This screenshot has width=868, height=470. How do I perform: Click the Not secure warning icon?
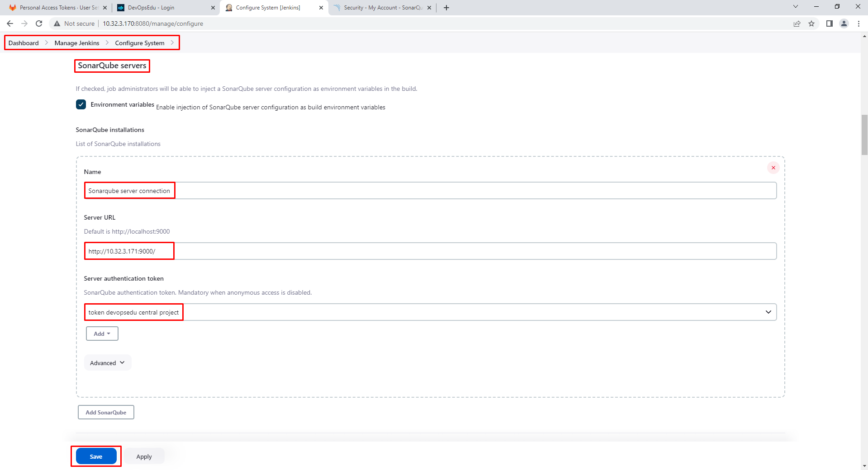(57, 23)
